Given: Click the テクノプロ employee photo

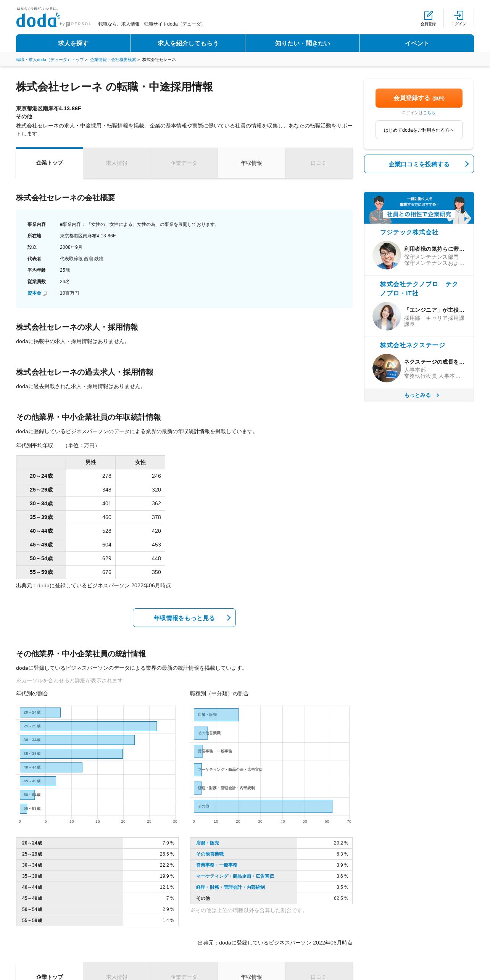Looking at the screenshot, I should pos(387,316).
